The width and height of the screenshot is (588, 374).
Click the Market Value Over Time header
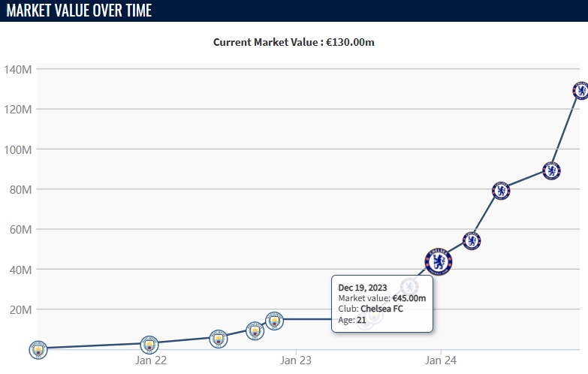(x=79, y=11)
